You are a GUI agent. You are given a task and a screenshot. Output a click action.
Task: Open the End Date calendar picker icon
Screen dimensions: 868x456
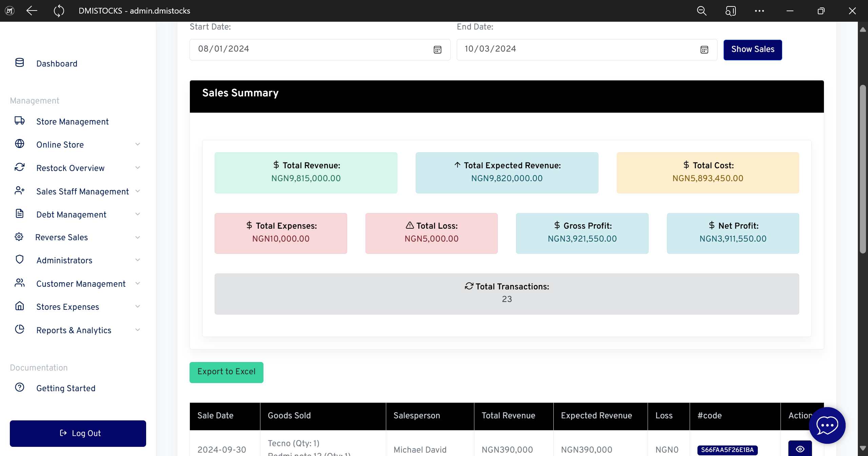pos(704,50)
